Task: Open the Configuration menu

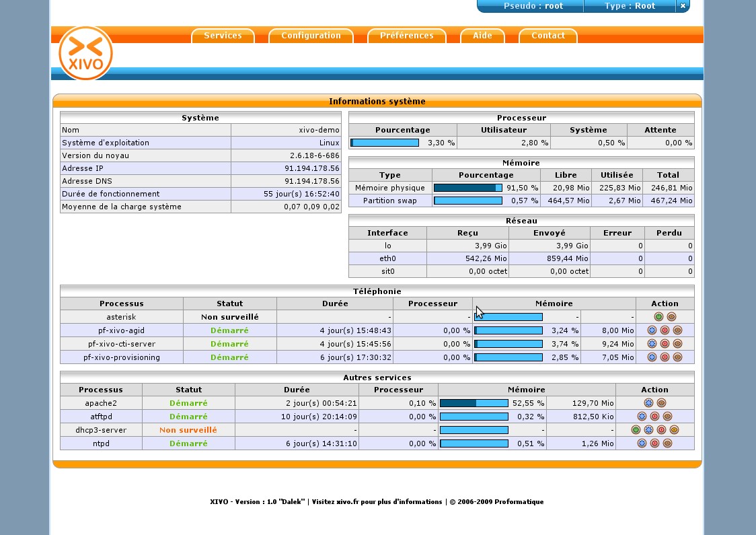Action: (x=311, y=36)
